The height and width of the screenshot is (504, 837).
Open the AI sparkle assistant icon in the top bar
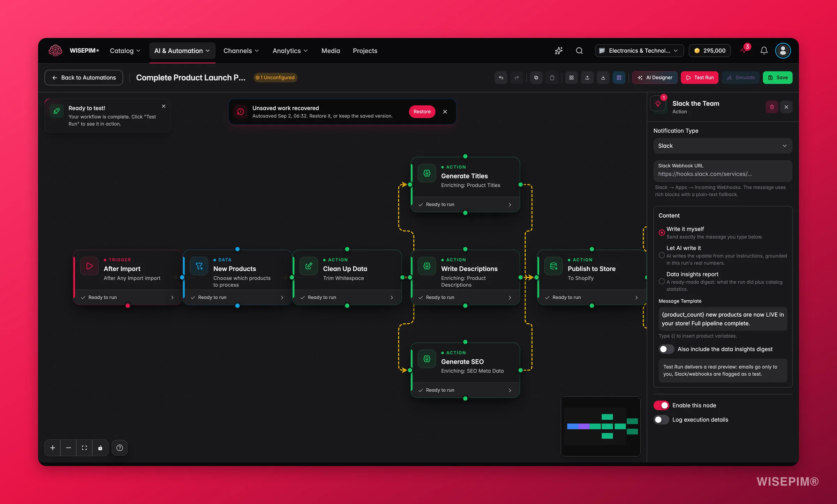click(x=559, y=51)
